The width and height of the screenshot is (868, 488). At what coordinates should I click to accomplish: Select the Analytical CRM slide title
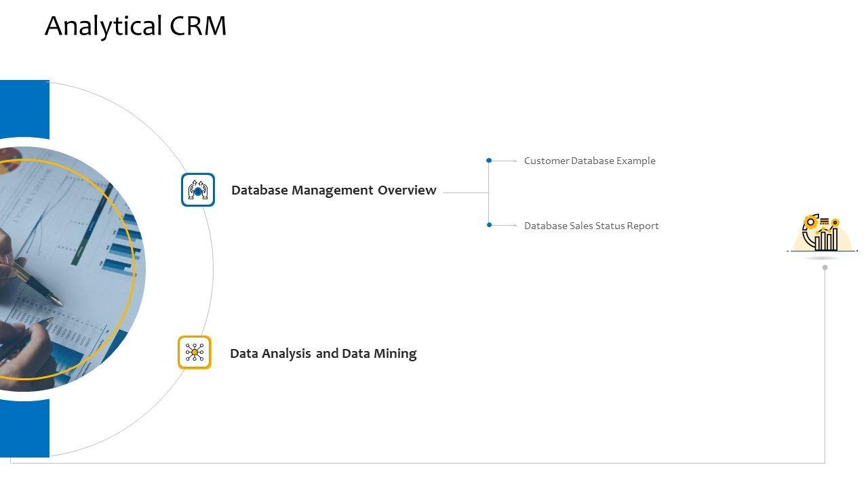coord(136,26)
